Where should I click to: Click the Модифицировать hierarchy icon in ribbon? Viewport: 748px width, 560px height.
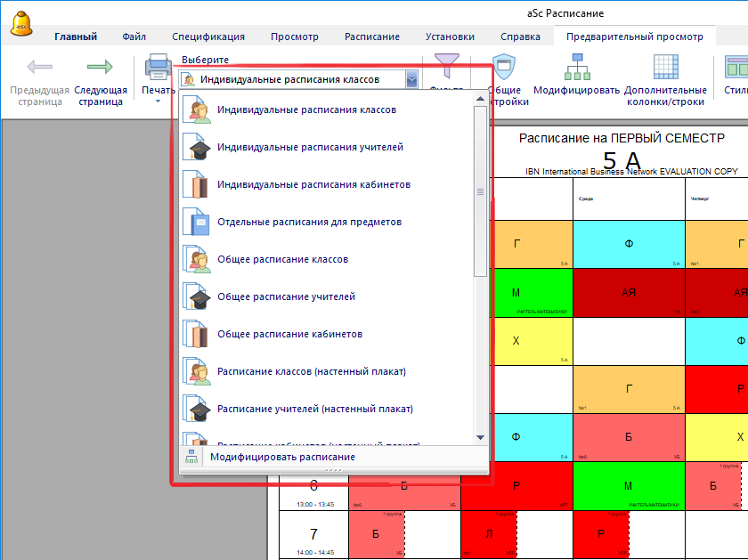(576, 69)
